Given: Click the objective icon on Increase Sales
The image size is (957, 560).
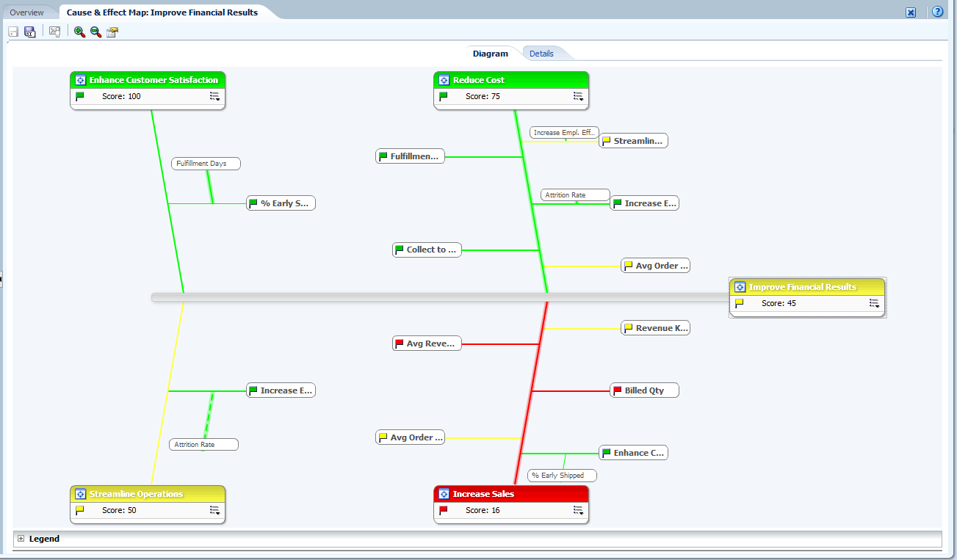Looking at the screenshot, I should point(444,494).
